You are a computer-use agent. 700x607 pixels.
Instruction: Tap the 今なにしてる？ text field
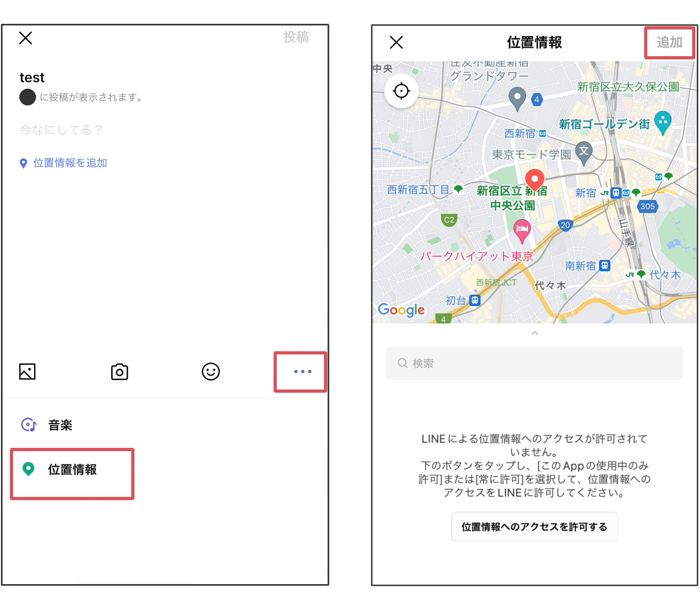coord(61,129)
